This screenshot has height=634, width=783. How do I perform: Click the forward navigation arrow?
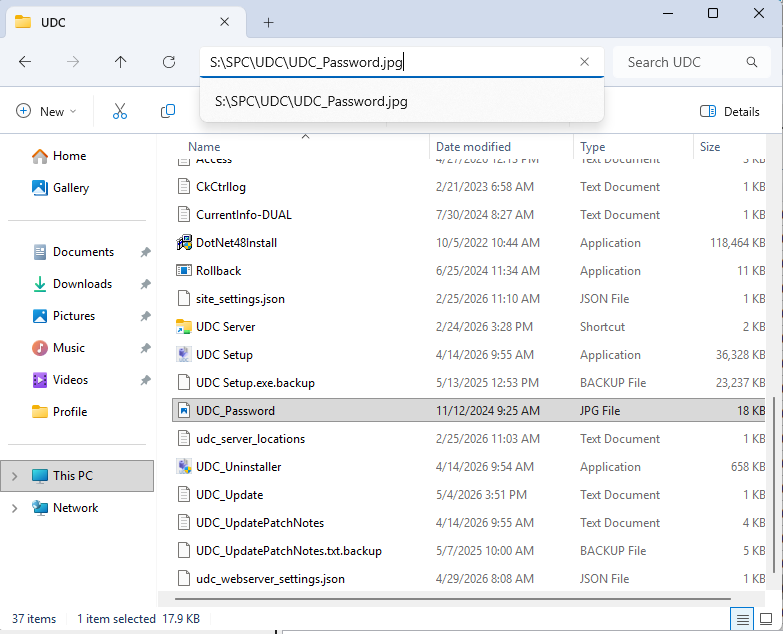coord(73,62)
